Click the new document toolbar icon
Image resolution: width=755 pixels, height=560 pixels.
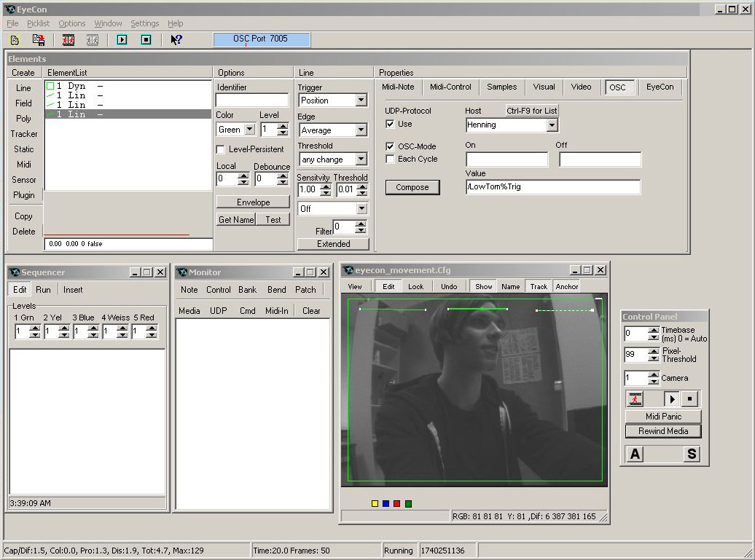[15, 39]
